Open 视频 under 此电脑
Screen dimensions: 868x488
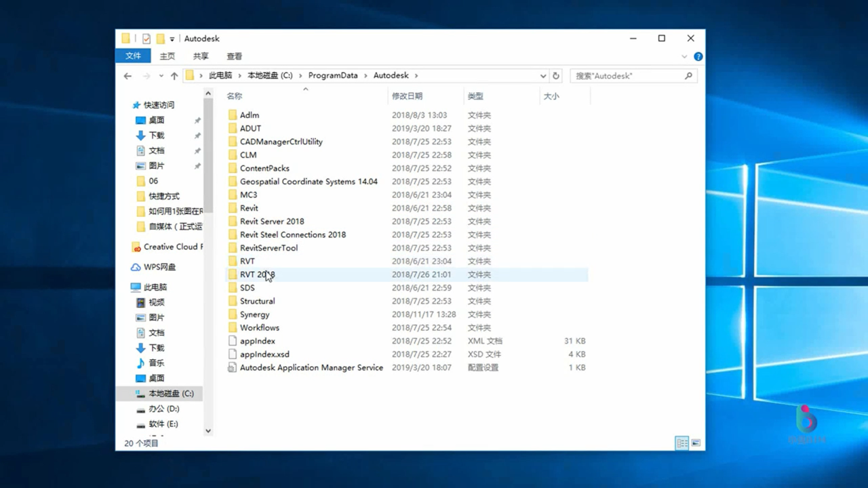click(x=156, y=302)
